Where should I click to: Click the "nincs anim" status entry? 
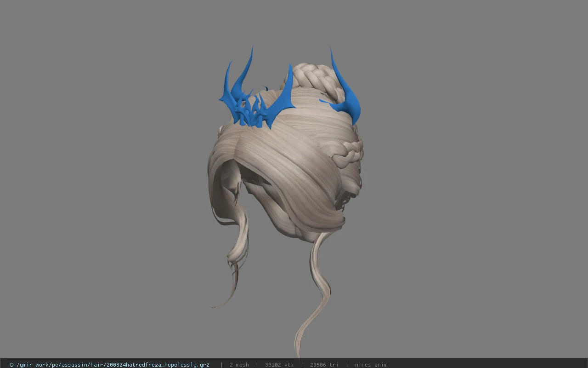pyautogui.click(x=371, y=365)
